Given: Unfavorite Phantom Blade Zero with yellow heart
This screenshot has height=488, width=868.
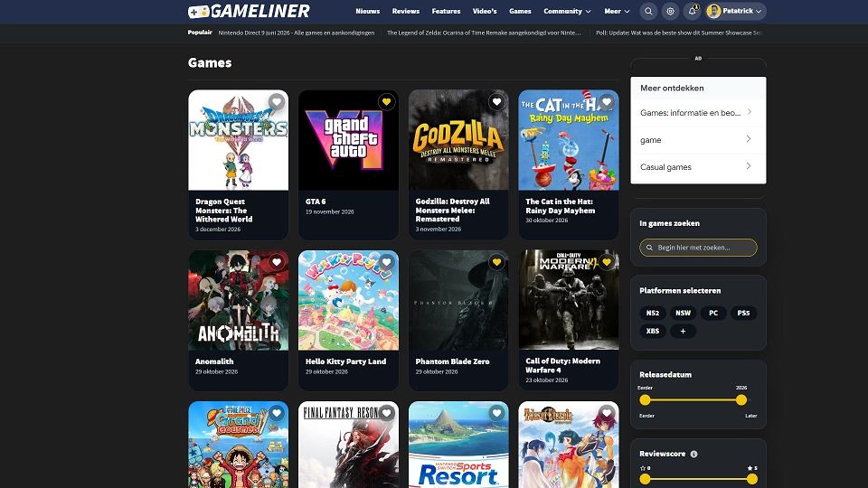Looking at the screenshot, I should coord(496,262).
